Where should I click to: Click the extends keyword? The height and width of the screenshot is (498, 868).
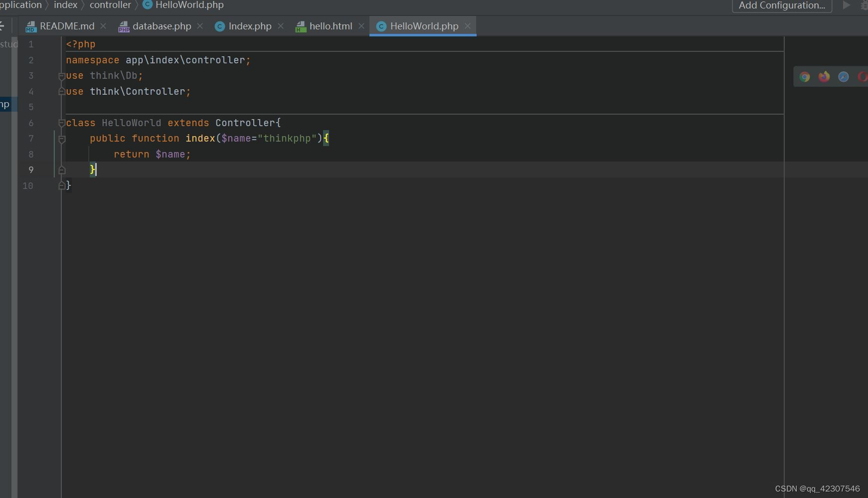188,123
